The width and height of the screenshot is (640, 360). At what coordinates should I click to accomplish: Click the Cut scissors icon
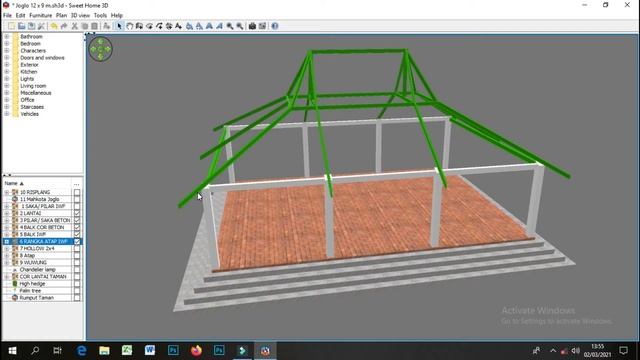click(74, 26)
